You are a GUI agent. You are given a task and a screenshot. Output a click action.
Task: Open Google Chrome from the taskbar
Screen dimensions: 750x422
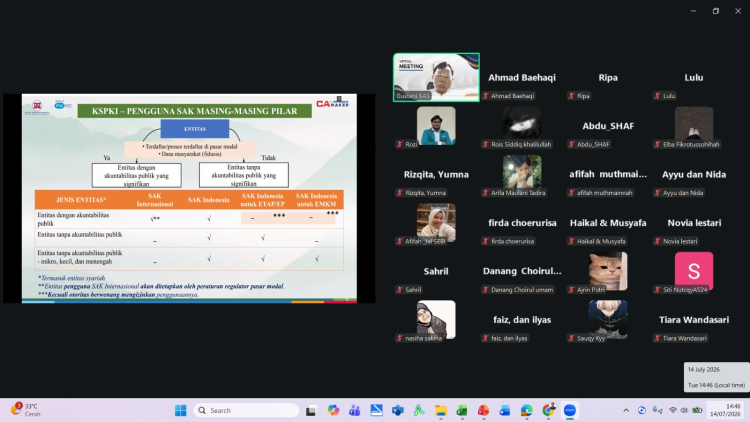click(x=548, y=410)
